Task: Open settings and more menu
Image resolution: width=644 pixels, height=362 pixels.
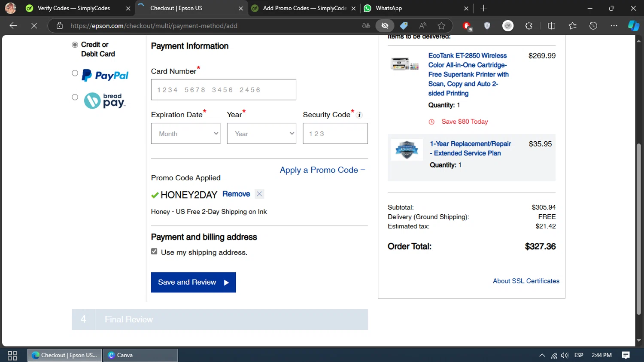Action: point(614,26)
